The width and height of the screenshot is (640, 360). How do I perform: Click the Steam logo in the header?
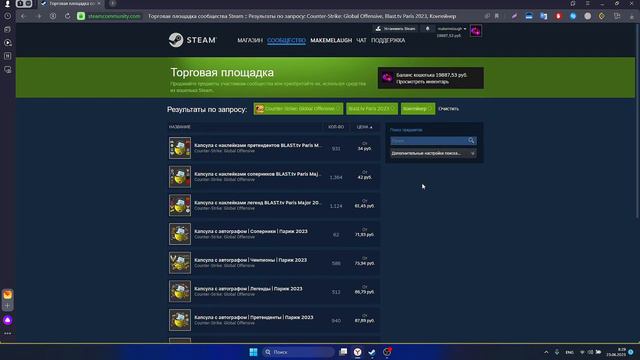click(x=192, y=40)
